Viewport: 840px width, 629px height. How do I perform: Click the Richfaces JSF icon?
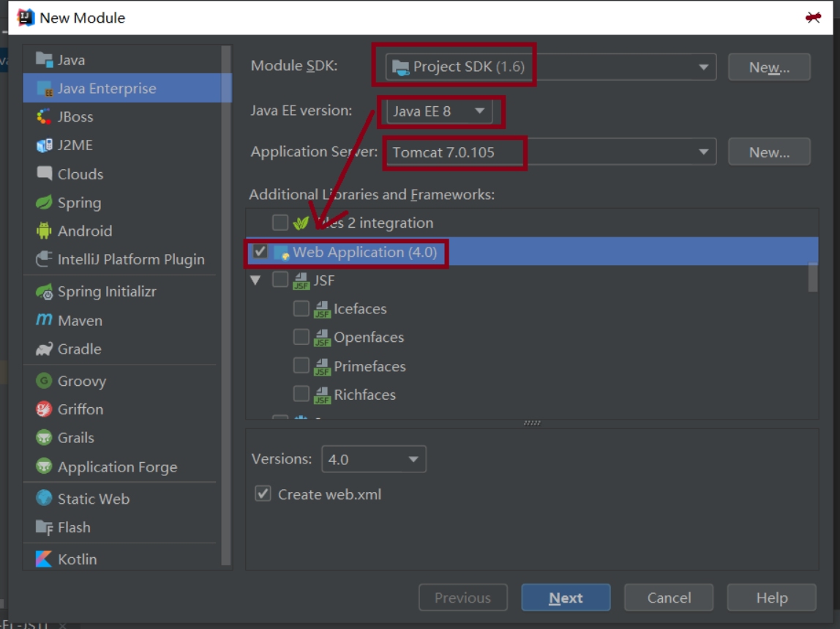coord(322,395)
